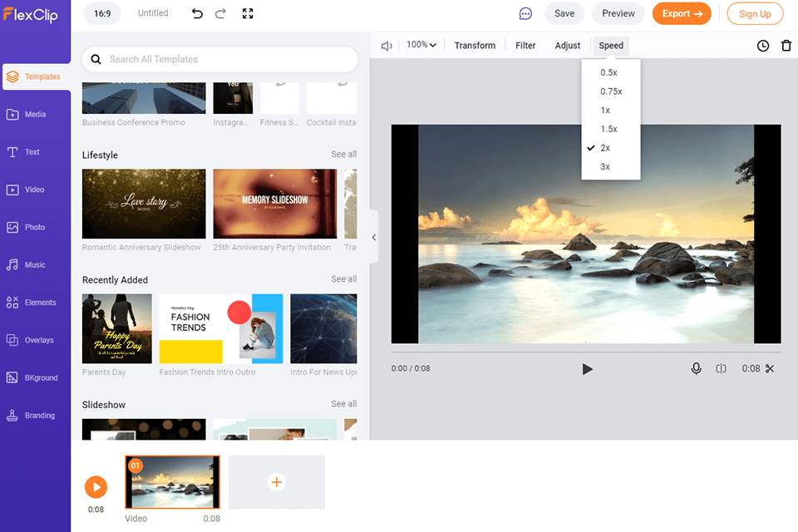Open the Filter menu item
Viewport: 798px width, 532px height.
coord(525,46)
